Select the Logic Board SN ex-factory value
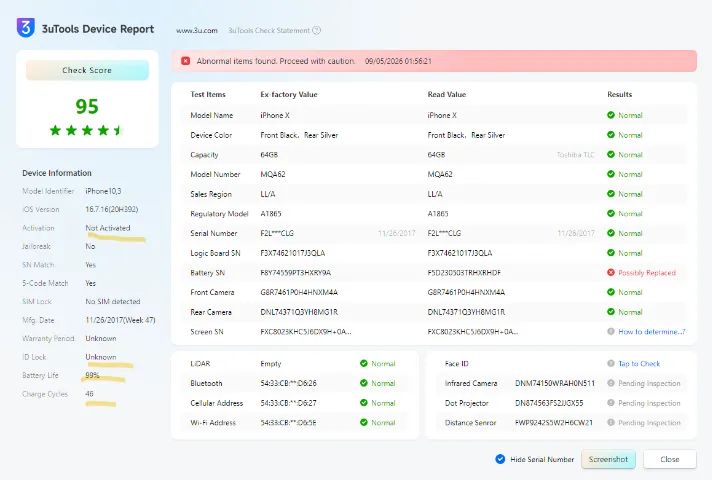Viewport: 712px width, 480px height. pyautogui.click(x=292, y=253)
